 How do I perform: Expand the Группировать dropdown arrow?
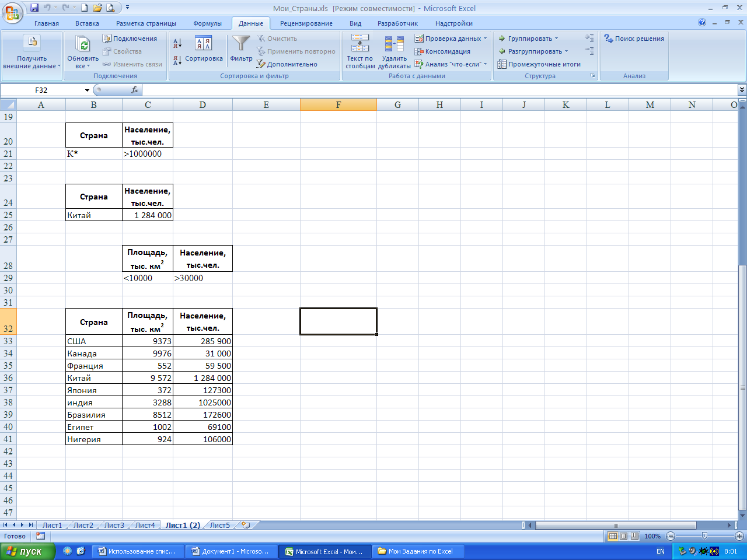coord(556,38)
